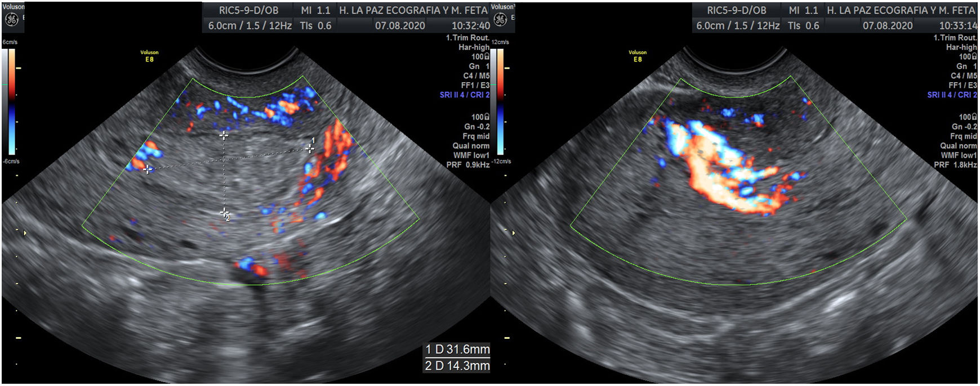
Task: Select the top caliper cross in left image
Action: (224, 136)
